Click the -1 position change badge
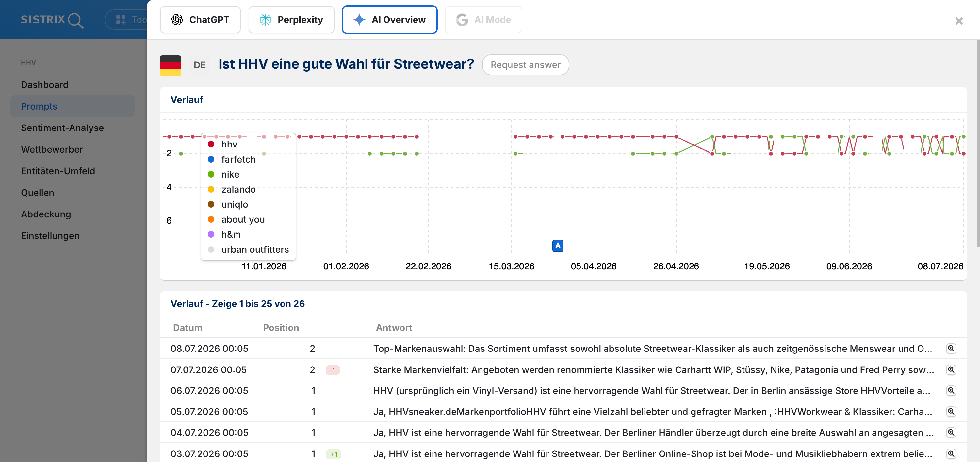 pos(333,370)
